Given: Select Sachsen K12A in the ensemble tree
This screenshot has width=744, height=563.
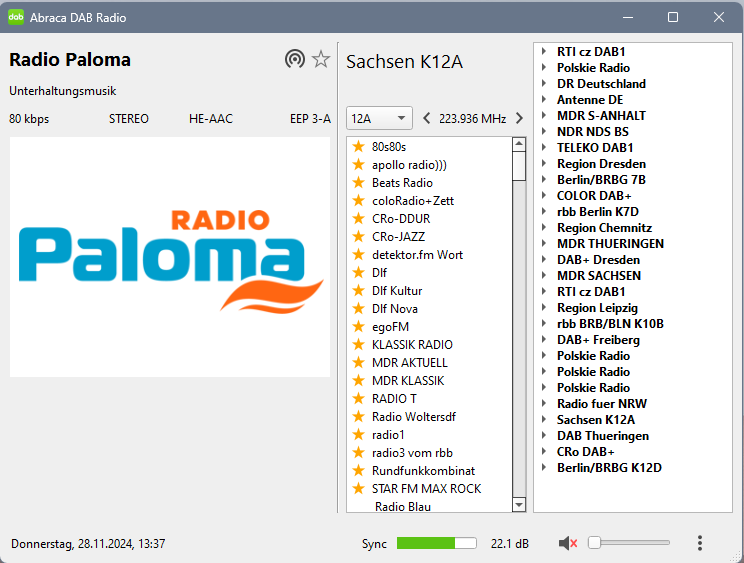Looking at the screenshot, I should tap(595, 420).
